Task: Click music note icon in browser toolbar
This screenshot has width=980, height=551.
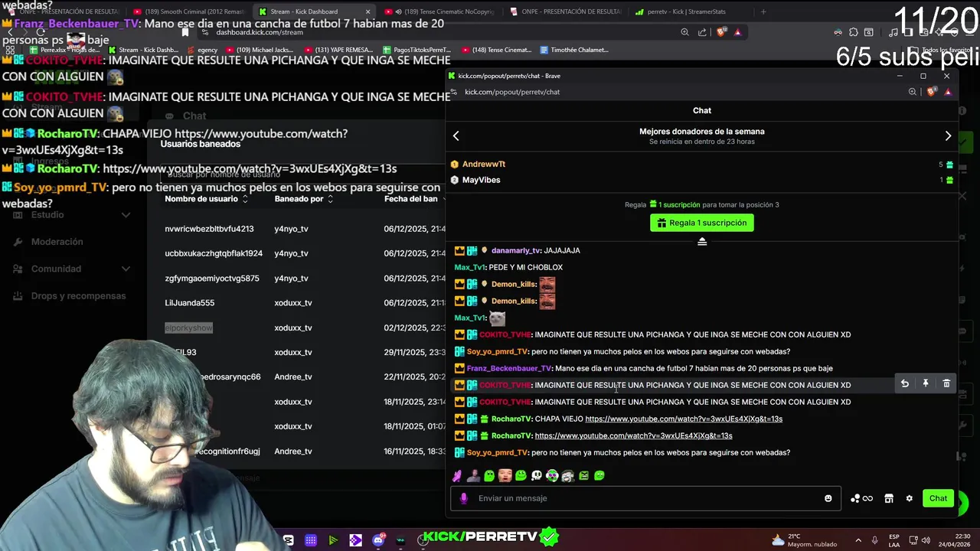Action: (x=893, y=32)
